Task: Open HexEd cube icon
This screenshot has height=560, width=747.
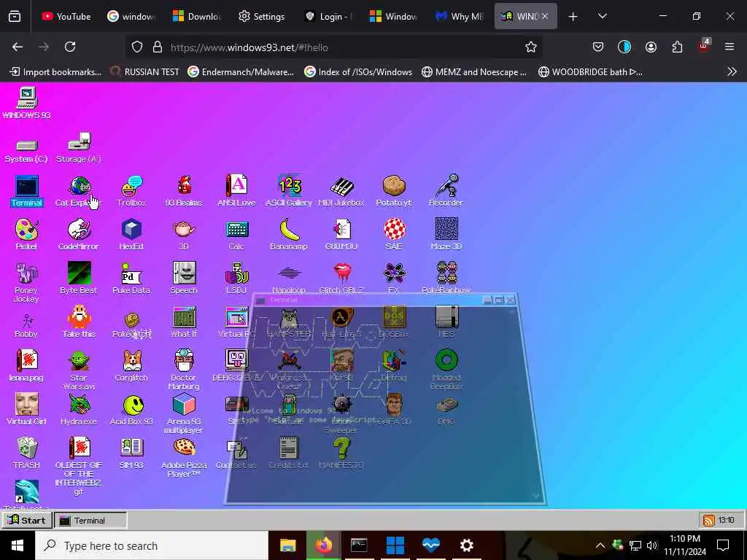Action: [131, 234]
